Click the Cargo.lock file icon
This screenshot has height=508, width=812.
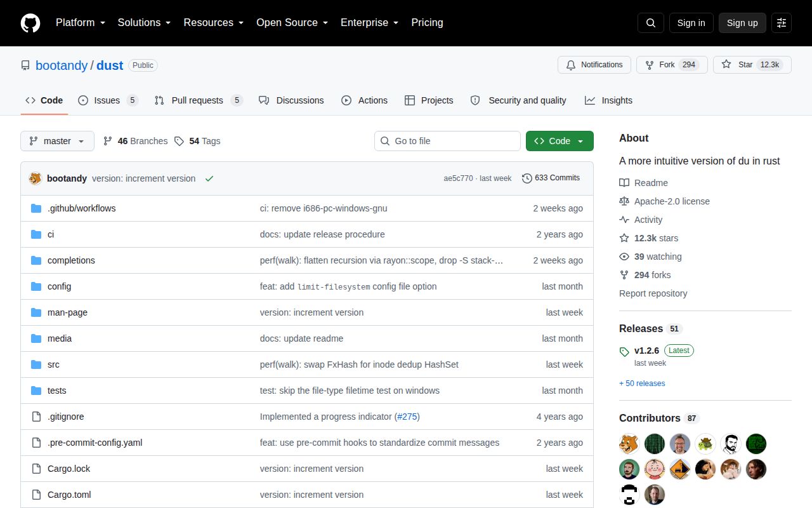point(36,469)
